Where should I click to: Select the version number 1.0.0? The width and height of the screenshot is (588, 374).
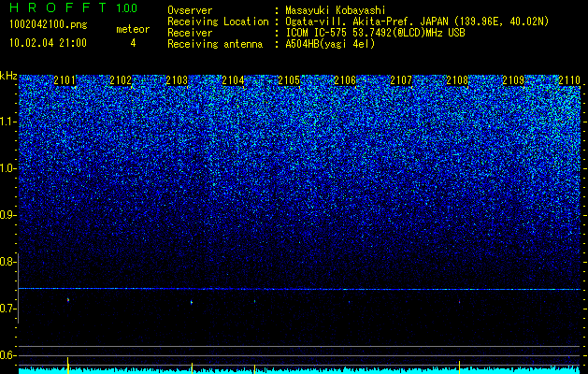click(x=127, y=7)
